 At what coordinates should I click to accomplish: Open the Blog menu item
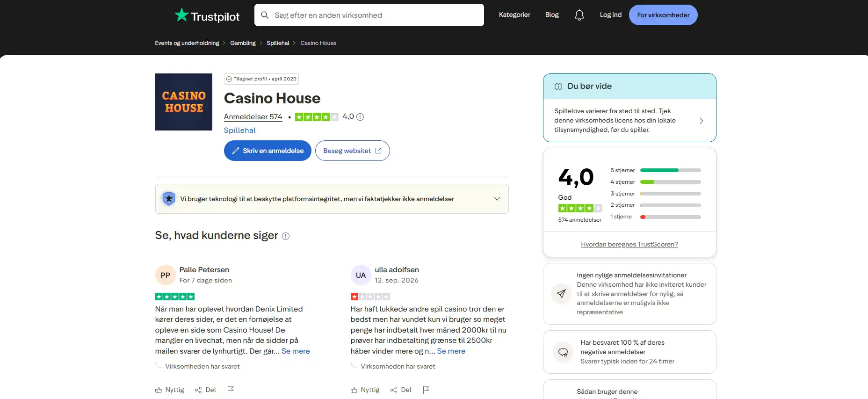(552, 15)
